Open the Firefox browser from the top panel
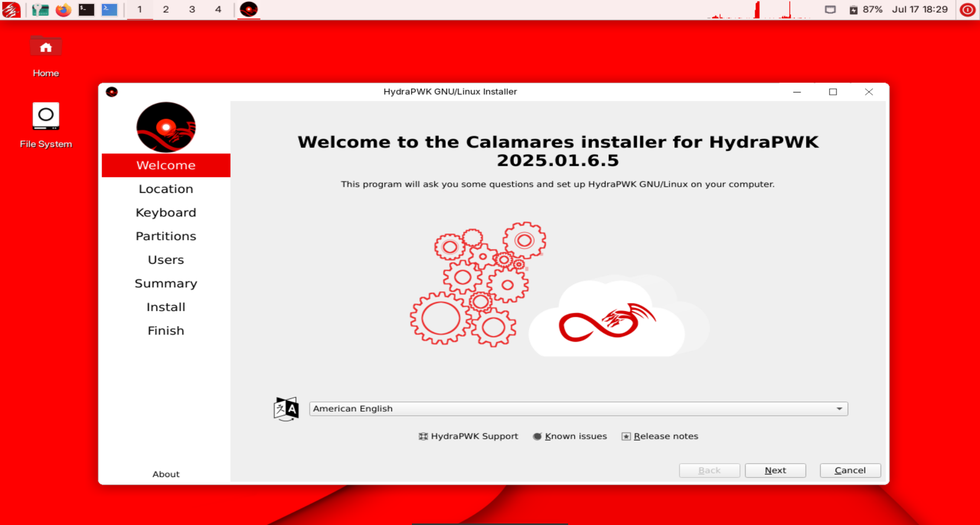The image size is (980, 525). tap(63, 9)
